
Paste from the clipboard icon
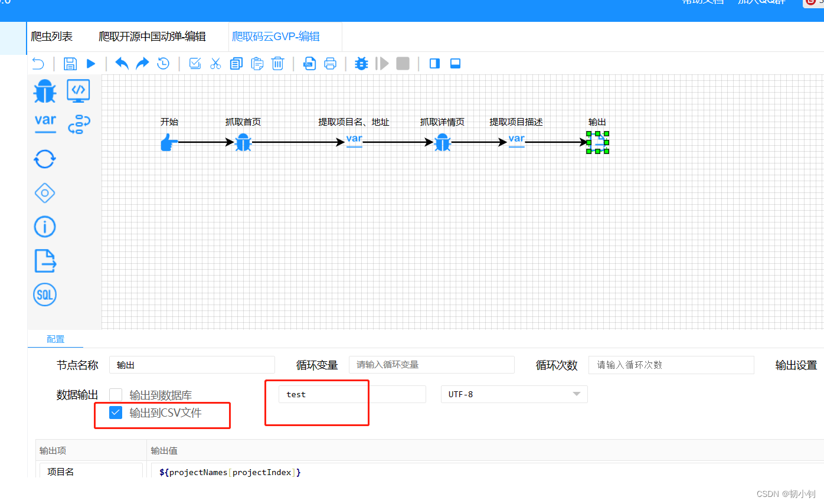257,64
